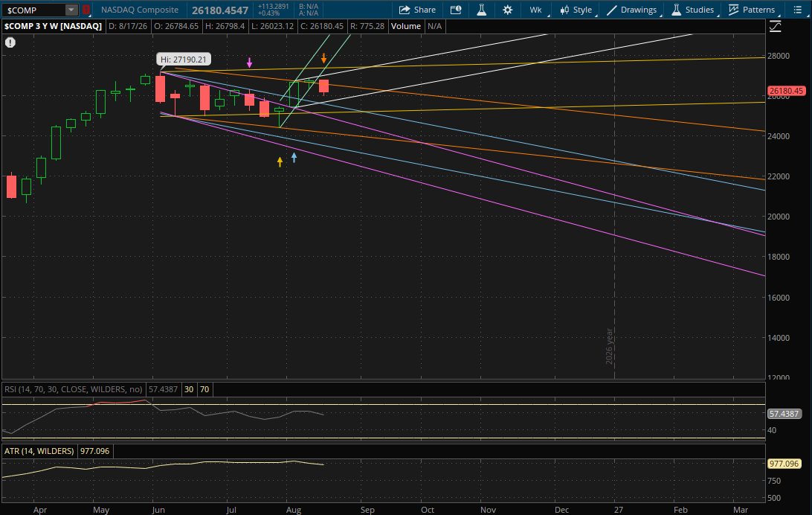Open the symbol selector dropdown arrow

coord(71,10)
